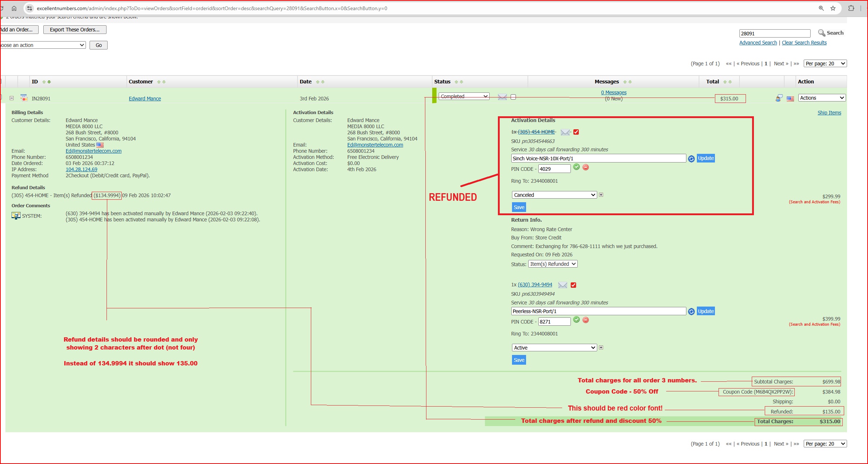The width and height of the screenshot is (868, 464).
Task: Open the Canceled number status dropdown
Action: [554, 195]
